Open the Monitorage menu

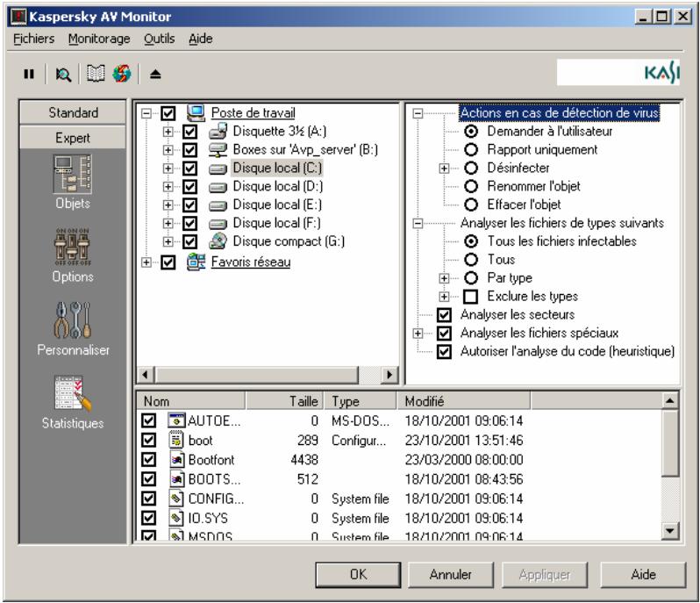click(99, 39)
